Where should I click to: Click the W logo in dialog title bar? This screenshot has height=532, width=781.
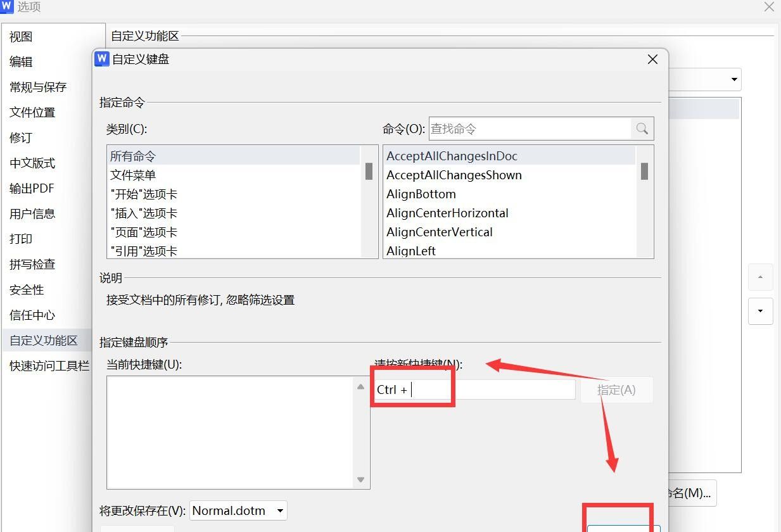(102, 59)
